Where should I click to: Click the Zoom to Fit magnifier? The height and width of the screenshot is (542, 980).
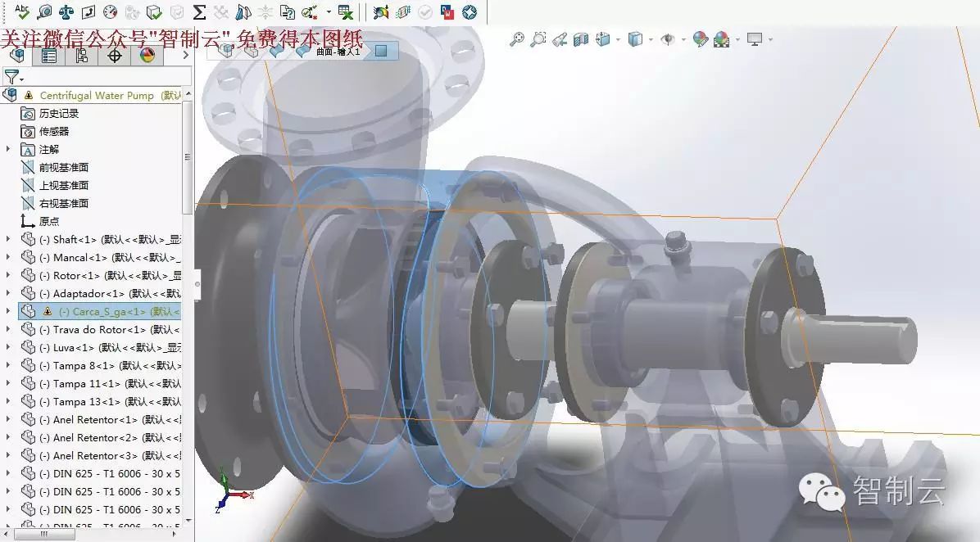click(517, 39)
